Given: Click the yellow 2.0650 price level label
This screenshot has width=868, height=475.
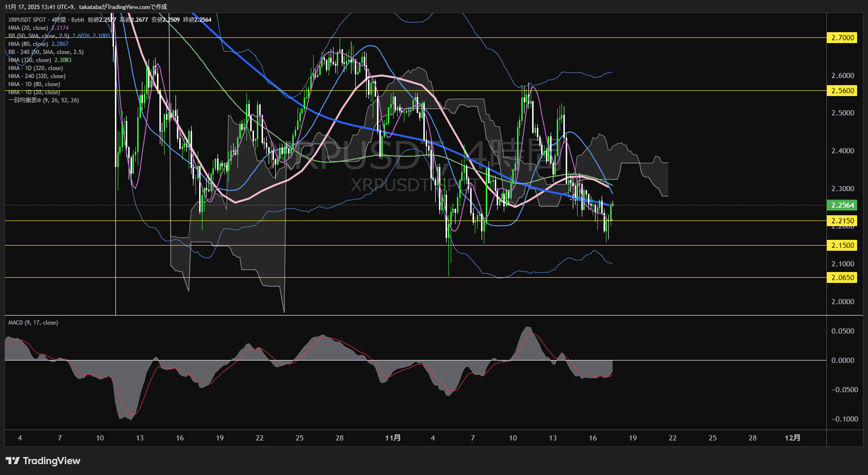Looking at the screenshot, I should pyautogui.click(x=842, y=278).
